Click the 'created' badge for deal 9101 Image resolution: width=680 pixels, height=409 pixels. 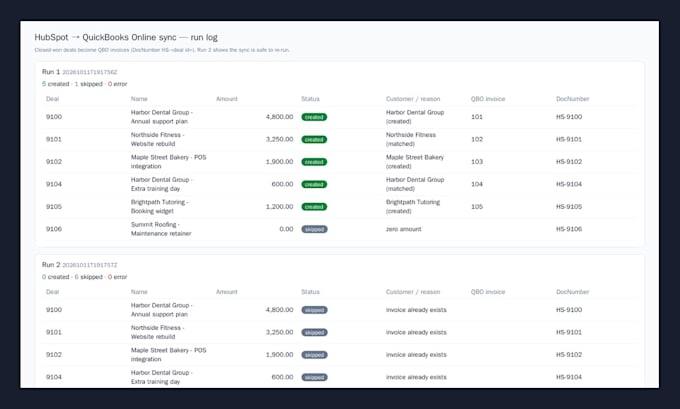(314, 140)
